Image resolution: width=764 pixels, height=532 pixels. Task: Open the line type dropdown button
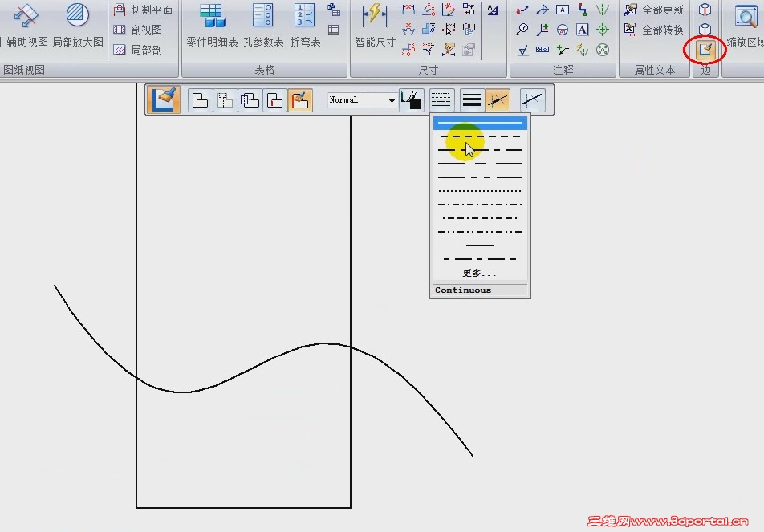click(441, 100)
